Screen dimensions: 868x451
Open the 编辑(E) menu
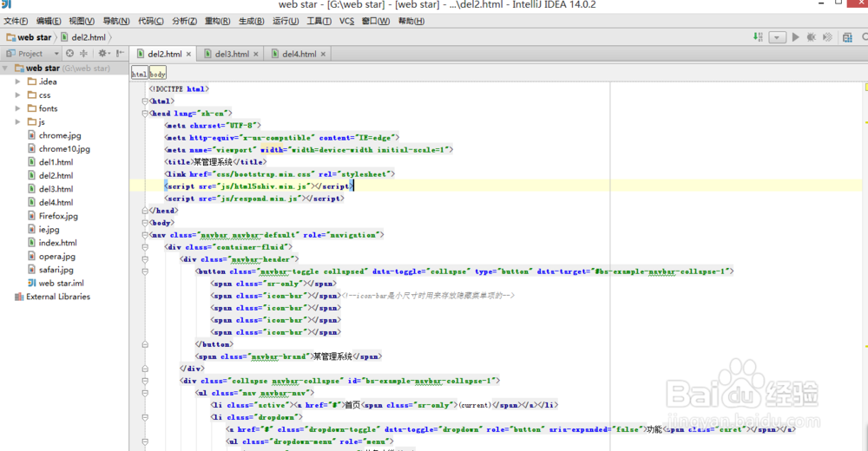[49, 21]
